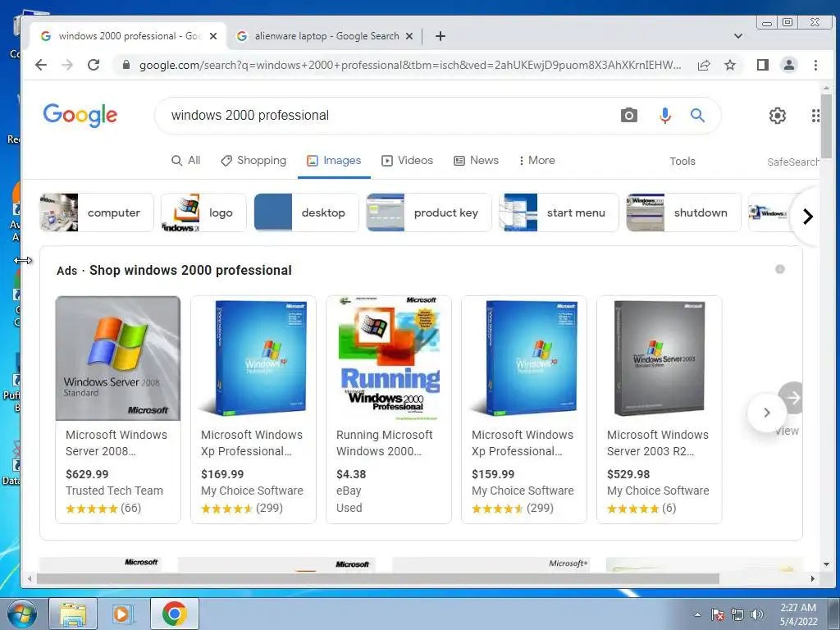
Task: Search by image with the camera icon
Action: tap(629, 115)
